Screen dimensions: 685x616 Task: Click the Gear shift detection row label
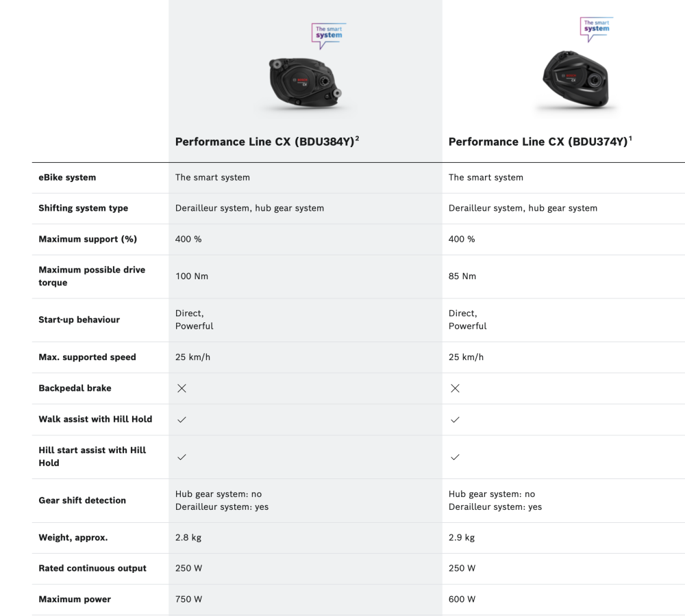[82, 500]
